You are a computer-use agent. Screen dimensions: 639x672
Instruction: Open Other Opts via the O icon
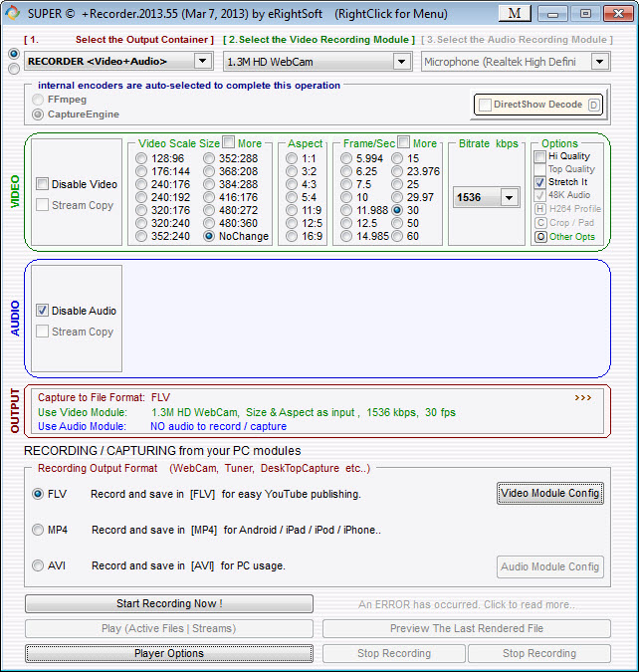(540, 237)
